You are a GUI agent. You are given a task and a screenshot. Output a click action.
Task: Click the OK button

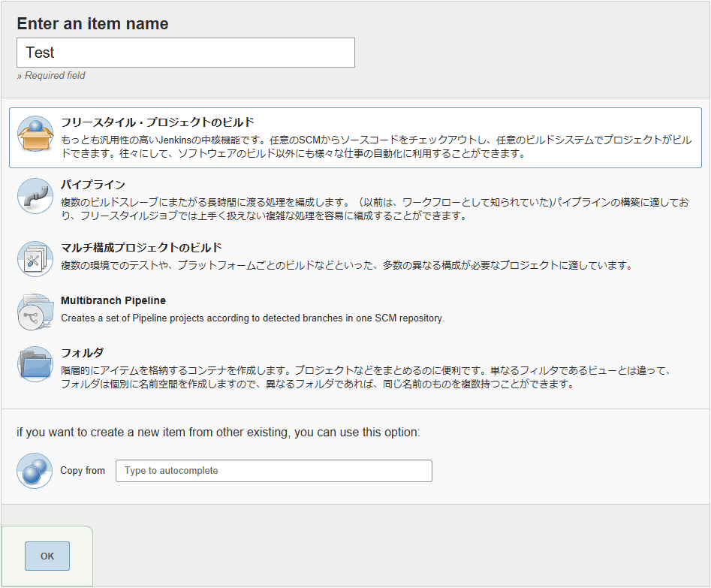click(47, 556)
